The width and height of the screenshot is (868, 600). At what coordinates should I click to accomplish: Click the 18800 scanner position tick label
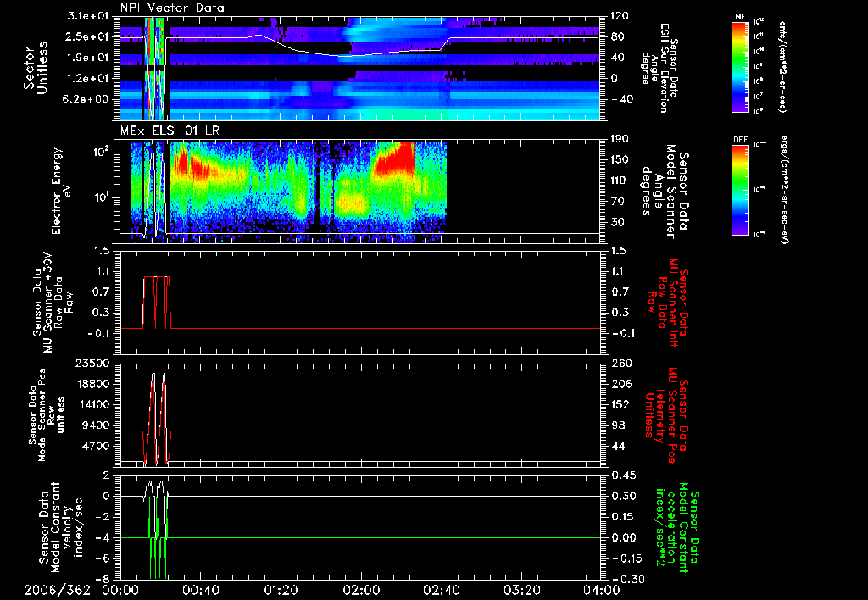point(92,384)
